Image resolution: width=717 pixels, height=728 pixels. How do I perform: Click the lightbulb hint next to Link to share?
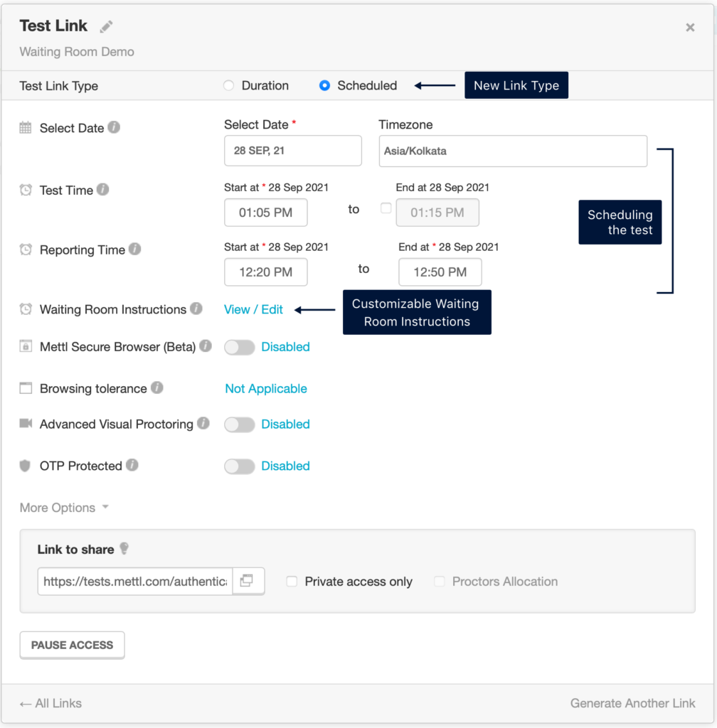(124, 549)
